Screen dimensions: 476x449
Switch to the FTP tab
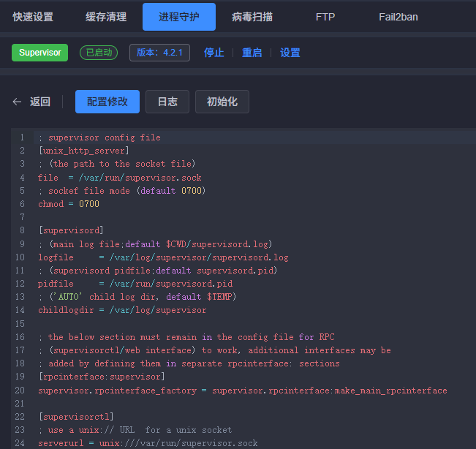pos(325,17)
